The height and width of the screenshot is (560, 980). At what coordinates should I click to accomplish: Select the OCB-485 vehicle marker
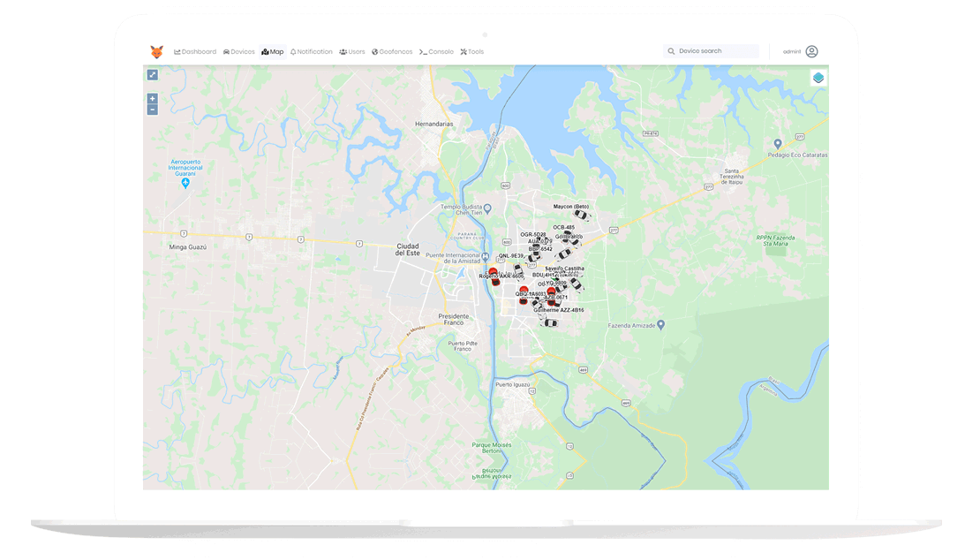[x=566, y=235]
